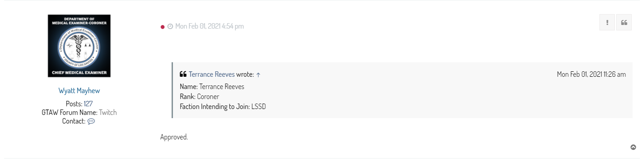The width and height of the screenshot is (644, 164).
Task: Open Wyatt Mayhew's profile
Action: (x=79, y=91)
